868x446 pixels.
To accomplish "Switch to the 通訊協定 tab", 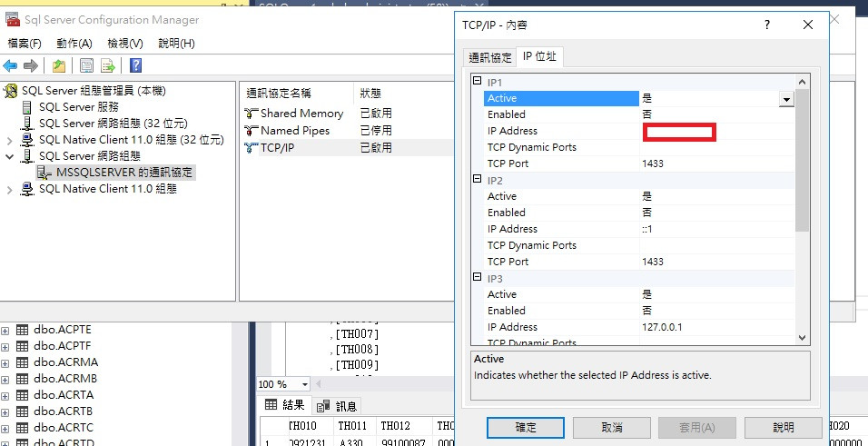I will coord(490,57).
